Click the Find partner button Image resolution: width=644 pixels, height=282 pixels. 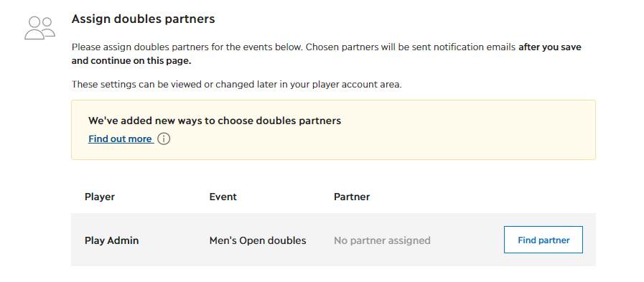point(543,240)
